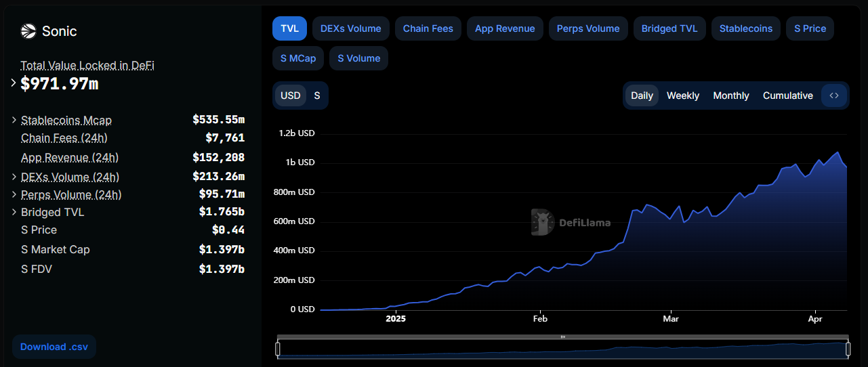Click the top grip of range selector
868x367 pixels.
click(562, 337)
